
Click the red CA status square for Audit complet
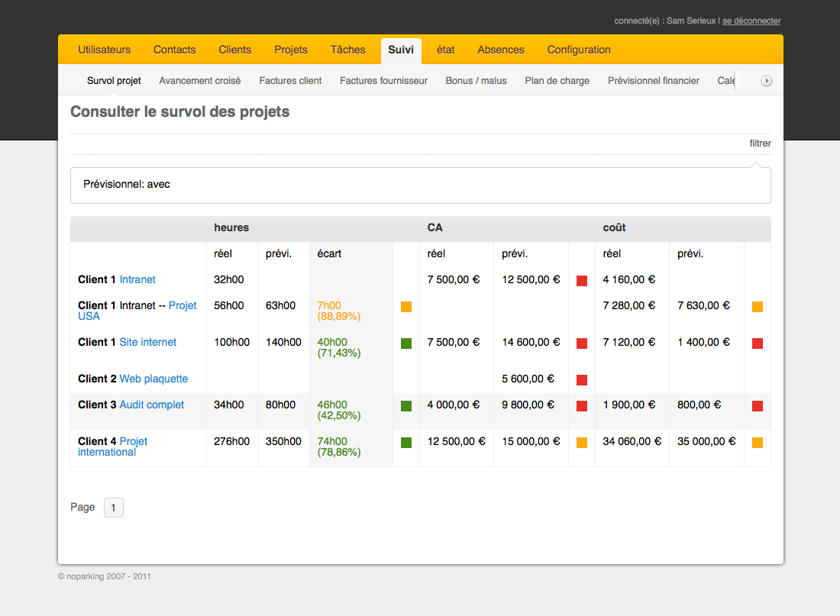tap(582, 406)
